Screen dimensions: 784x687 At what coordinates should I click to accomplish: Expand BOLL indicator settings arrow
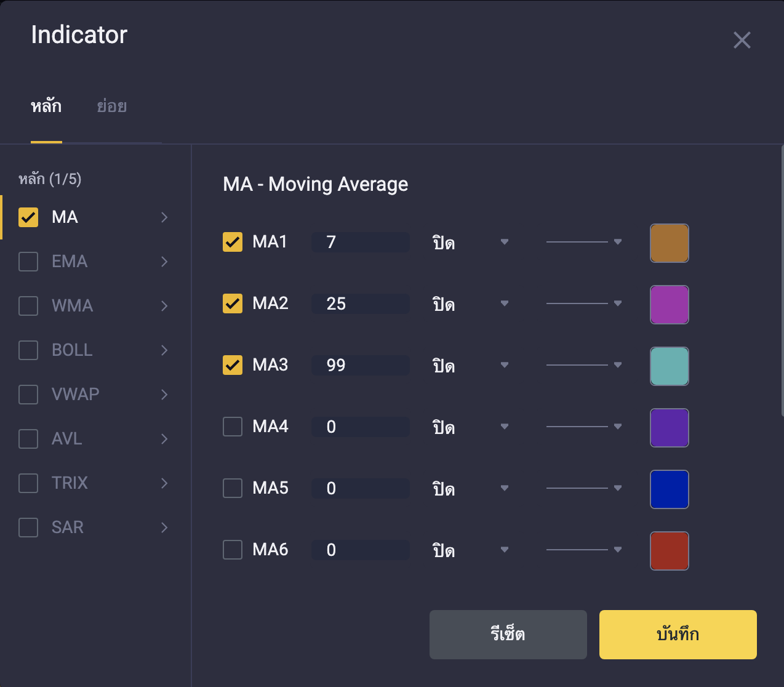click(164, 350)
